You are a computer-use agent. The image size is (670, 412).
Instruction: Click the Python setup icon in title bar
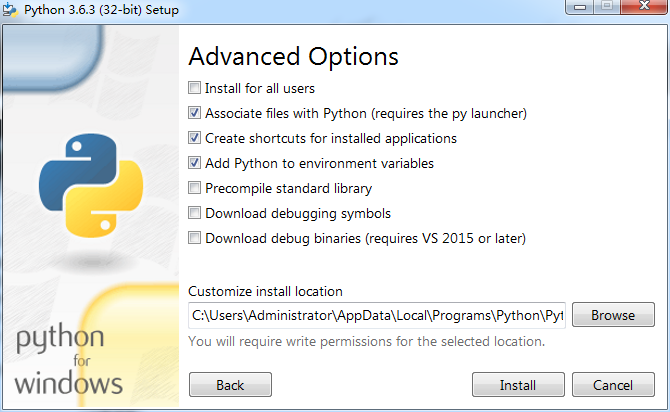[9, 9]
